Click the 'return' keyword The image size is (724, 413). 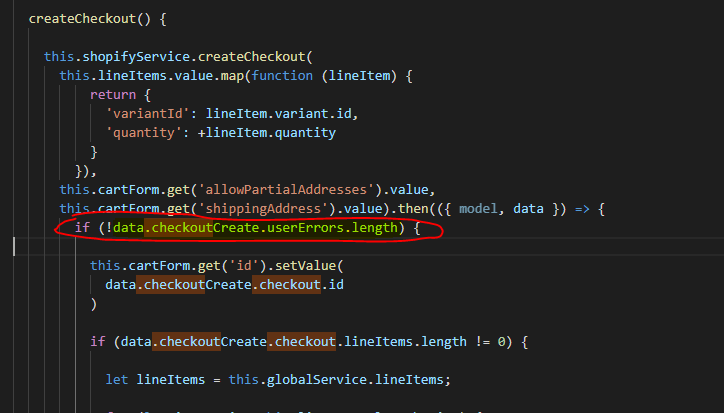click(x=113, y=95)
